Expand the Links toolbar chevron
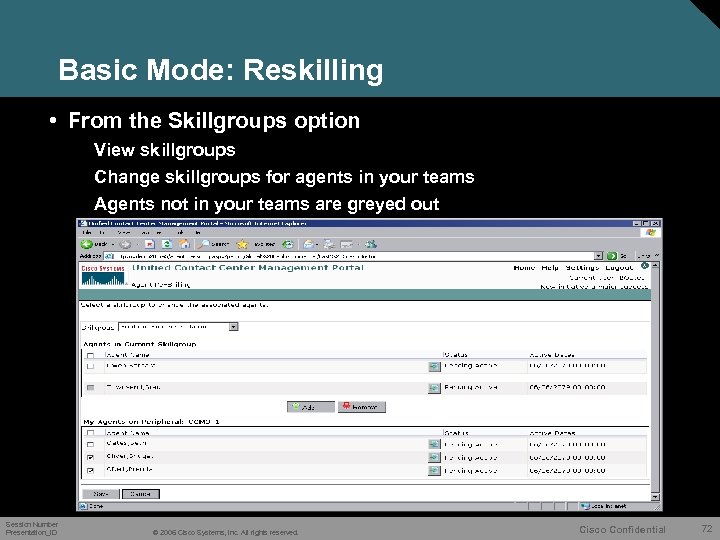This screenshot has width=720, height=540. coord(657,256)
